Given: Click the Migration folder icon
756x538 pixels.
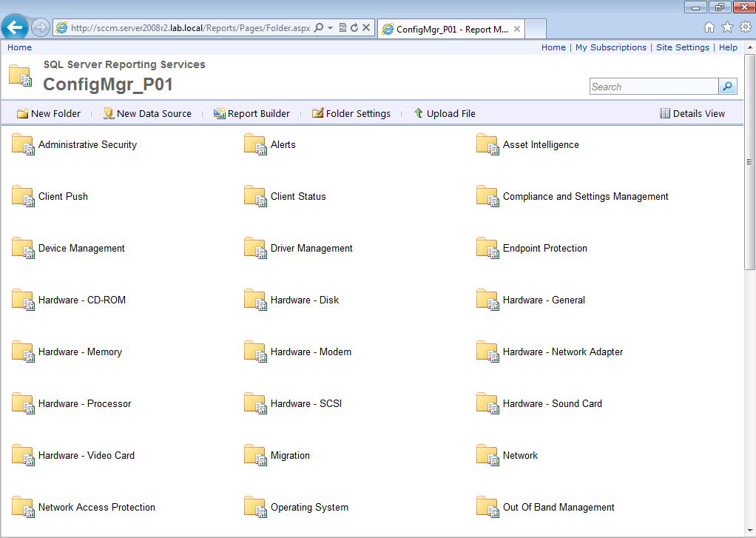Looking at the screenshot, I should click(255, 455).
